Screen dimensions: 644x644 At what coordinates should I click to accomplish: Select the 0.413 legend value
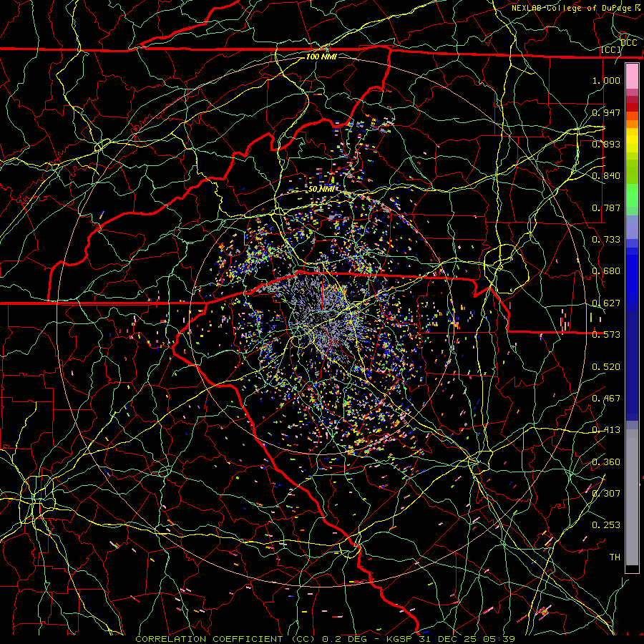606,430
